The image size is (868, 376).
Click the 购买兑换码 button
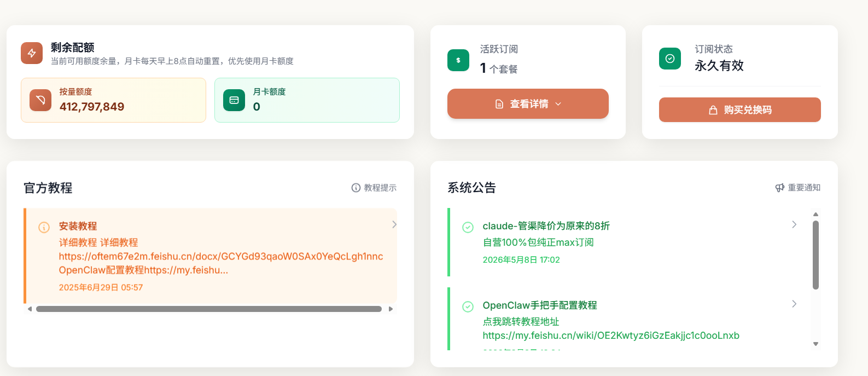tap(739, 109)
